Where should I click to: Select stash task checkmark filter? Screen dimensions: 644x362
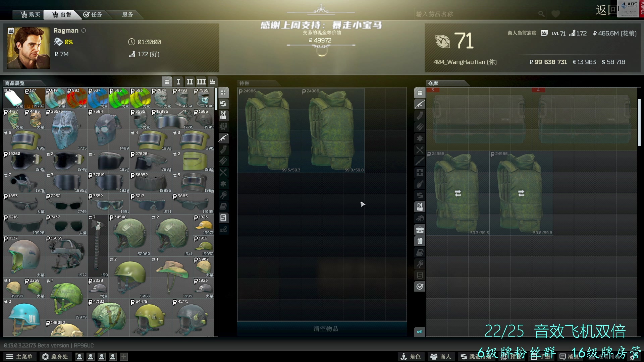coord(420,287)
